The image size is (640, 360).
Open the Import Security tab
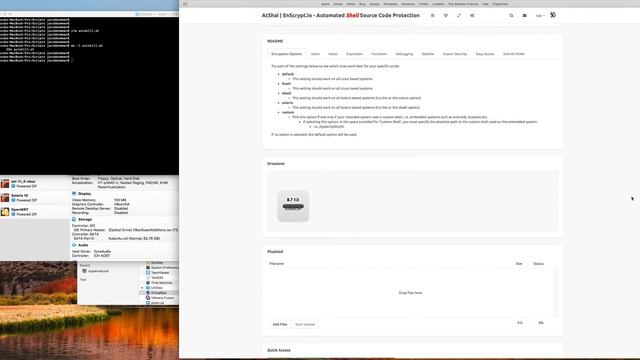coord(455,54)
